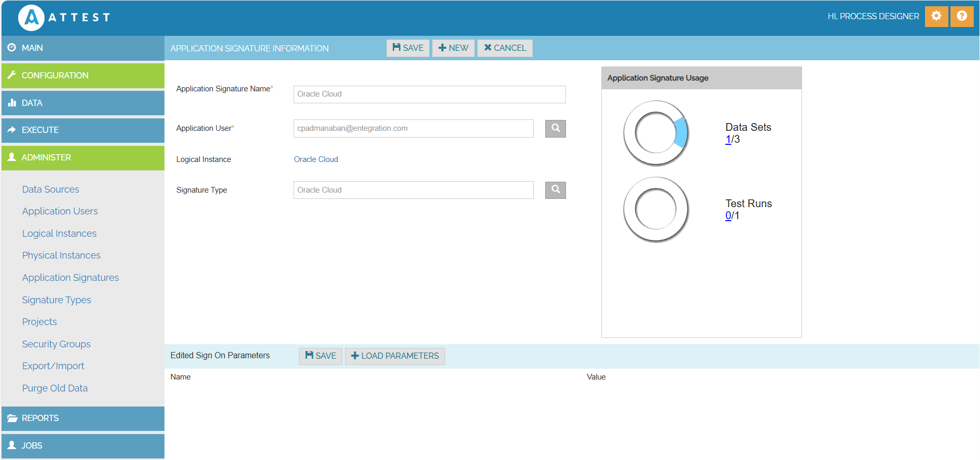Viewport: 980px width, 460px height.
Task: Click the HI, PROCESS DESIGNER user label
Action: (873, 17)
